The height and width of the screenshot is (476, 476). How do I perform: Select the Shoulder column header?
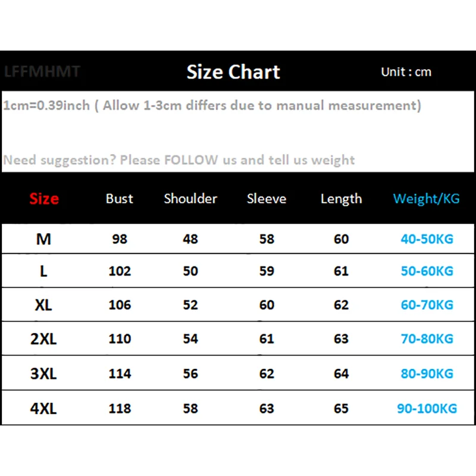(x=190, y=199)
